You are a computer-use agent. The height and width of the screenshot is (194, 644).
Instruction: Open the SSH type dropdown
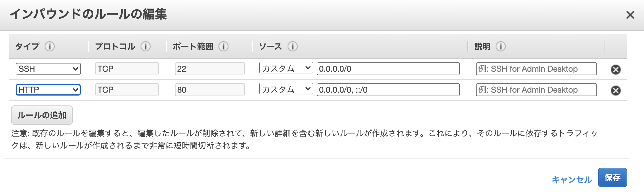tap(48, 69)
